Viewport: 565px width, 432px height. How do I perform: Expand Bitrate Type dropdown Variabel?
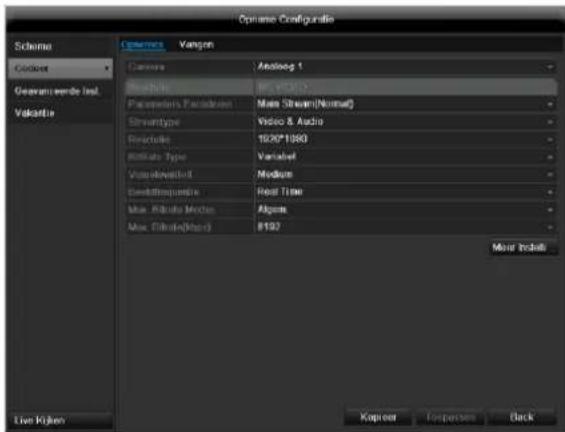coord(405,157)
